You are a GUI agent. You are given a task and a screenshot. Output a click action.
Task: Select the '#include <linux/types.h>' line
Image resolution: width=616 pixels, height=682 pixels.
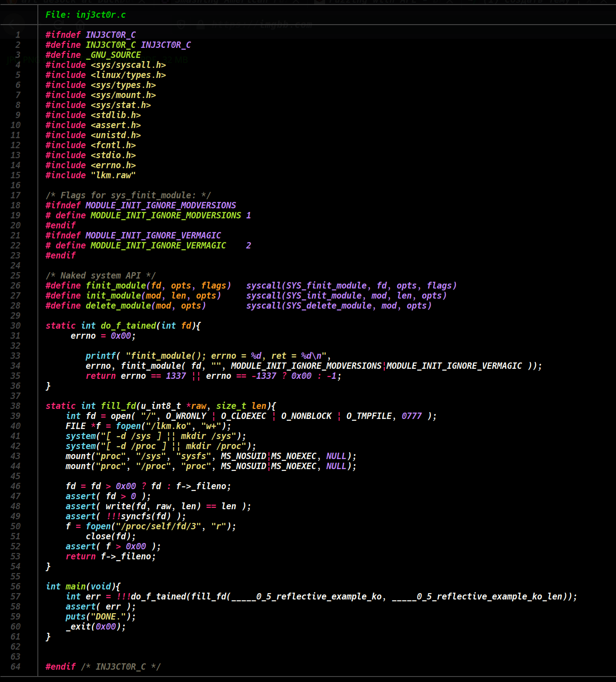[x=106, y=75]
